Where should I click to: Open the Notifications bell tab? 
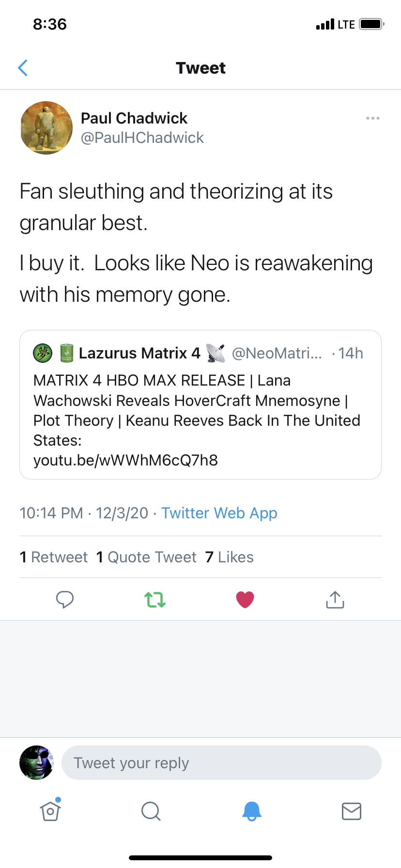point(251,810)
